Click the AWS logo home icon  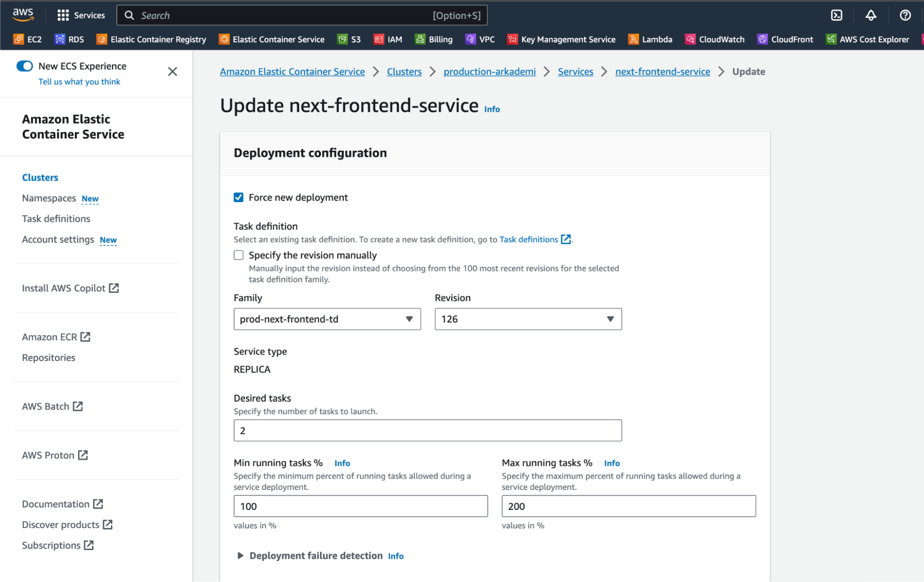(x=23, y=14)
